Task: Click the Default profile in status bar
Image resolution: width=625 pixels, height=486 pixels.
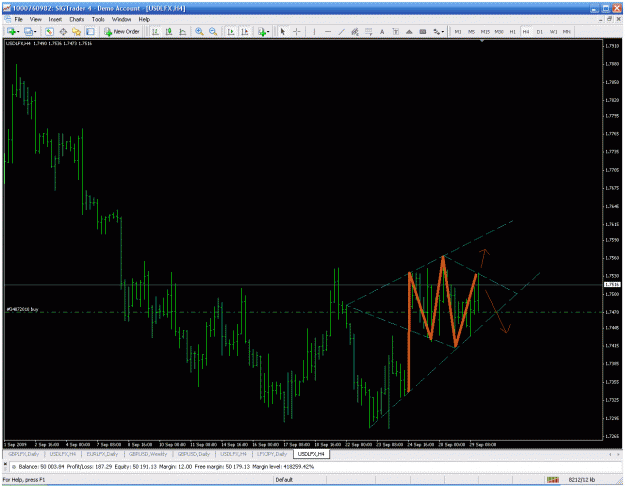Action: (x=284, y=480)
